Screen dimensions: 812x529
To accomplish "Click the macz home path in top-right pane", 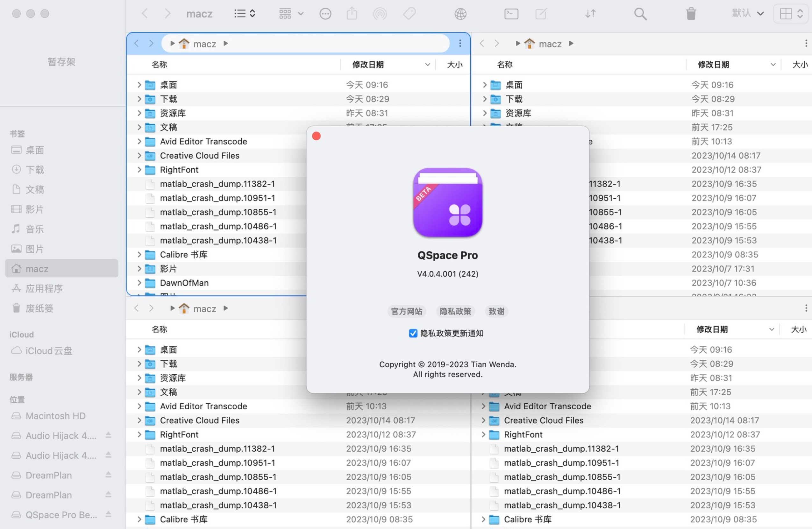I will 543,44.
